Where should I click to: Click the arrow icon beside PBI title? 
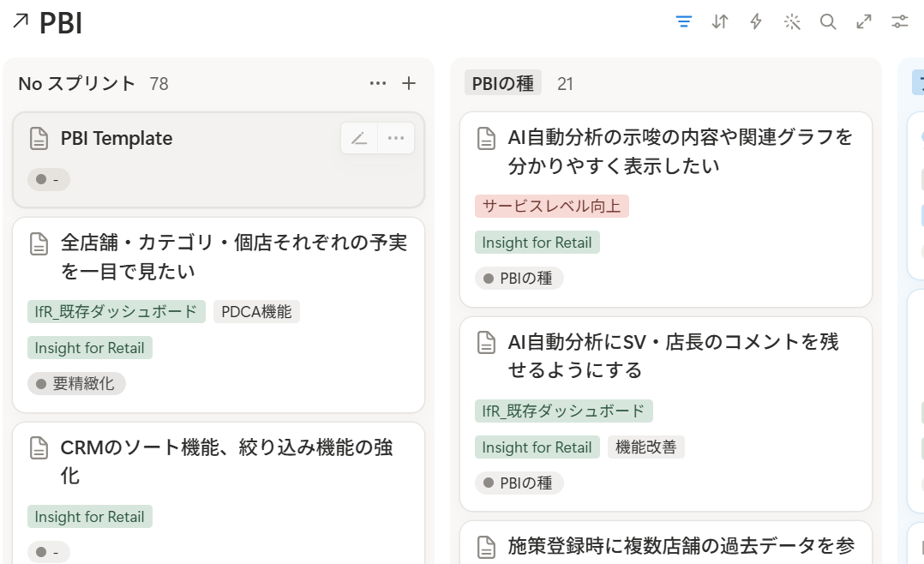pos(21,21)
